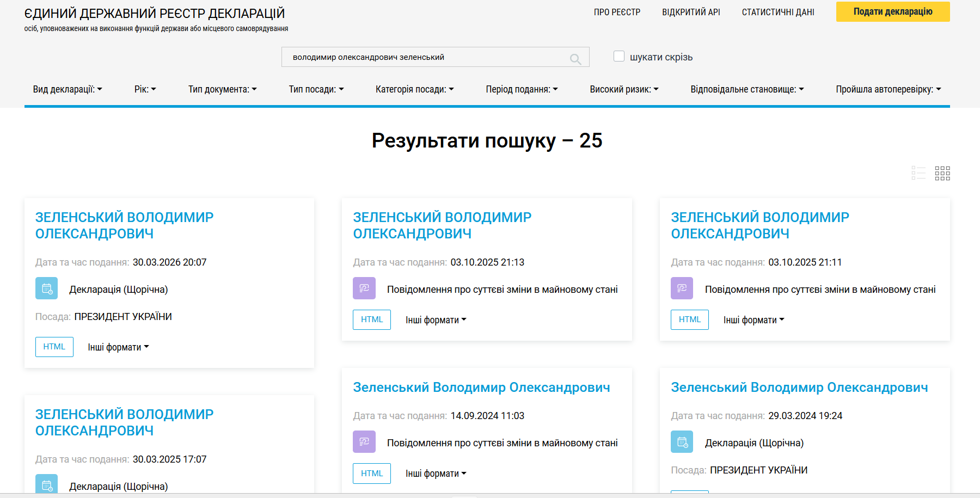Open the Тип документа filter
The image size is (980, 498).
coord(222,89)
